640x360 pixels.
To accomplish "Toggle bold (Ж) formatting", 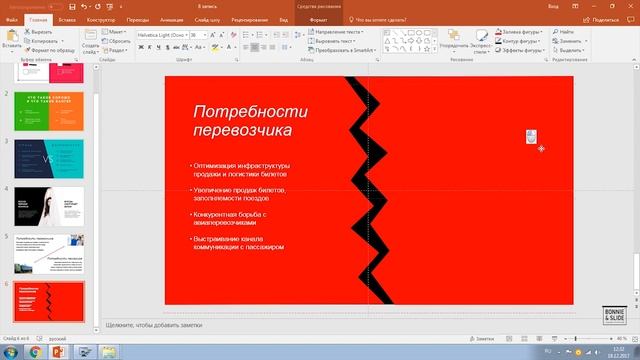I will [x=141, y=47].
